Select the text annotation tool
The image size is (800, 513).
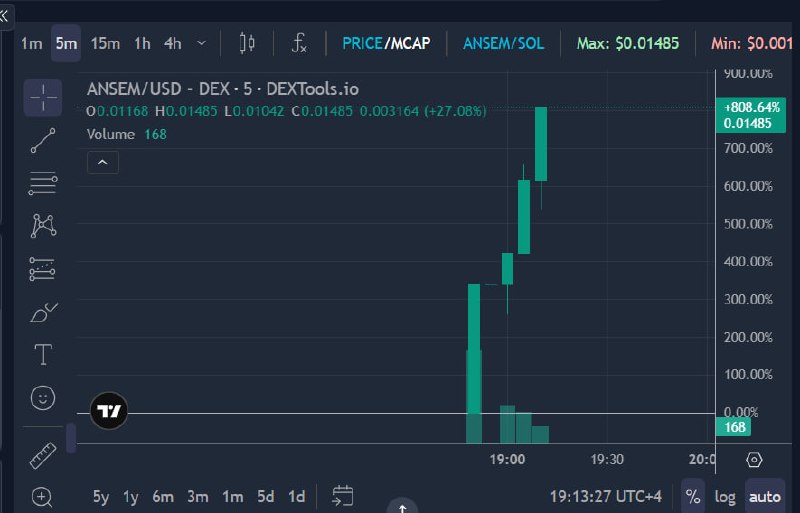(x=43, y=355)
